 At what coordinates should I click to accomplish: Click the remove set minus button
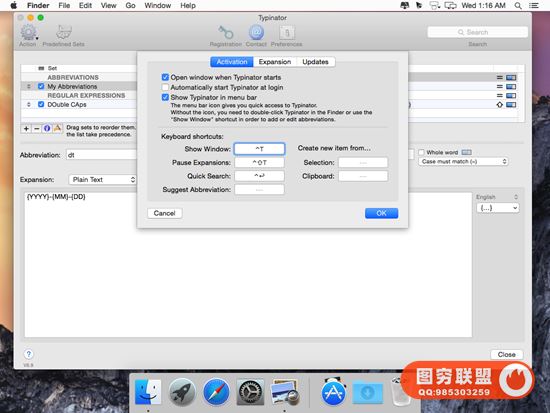point(36,129)
